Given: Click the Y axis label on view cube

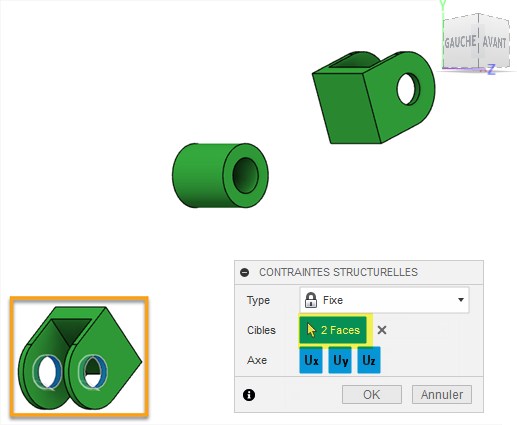Looking at the screenshot, I should point(443,5).
